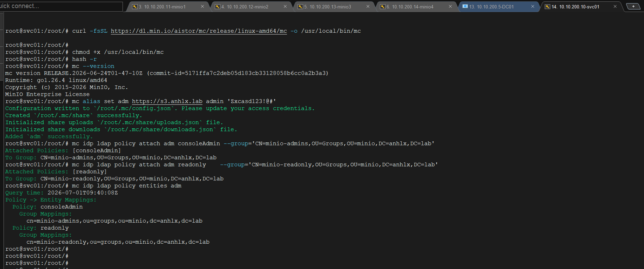The image size is (644, 269).
Task: Click the SSH icon on minio4 tab
Action: [383, 7]
